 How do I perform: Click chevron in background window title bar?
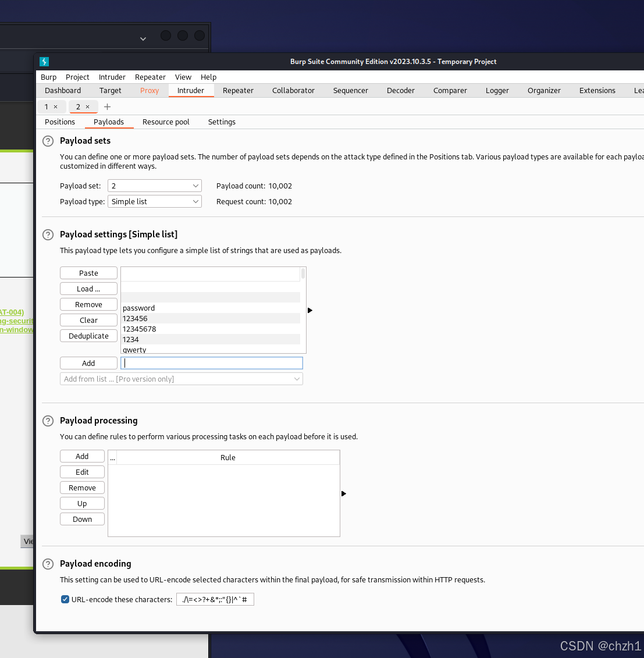coord(143,38)
